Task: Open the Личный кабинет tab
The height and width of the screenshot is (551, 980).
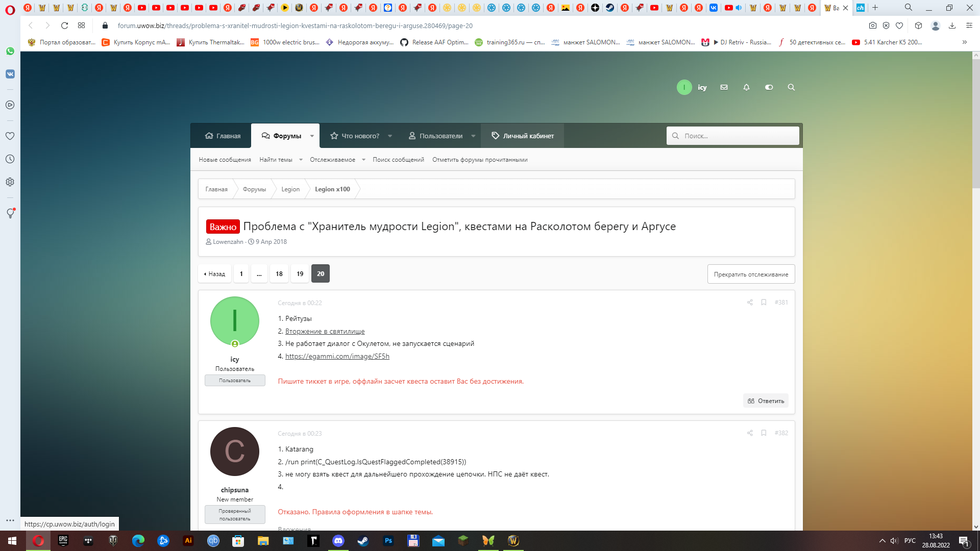Action: [x=522, y=136]
